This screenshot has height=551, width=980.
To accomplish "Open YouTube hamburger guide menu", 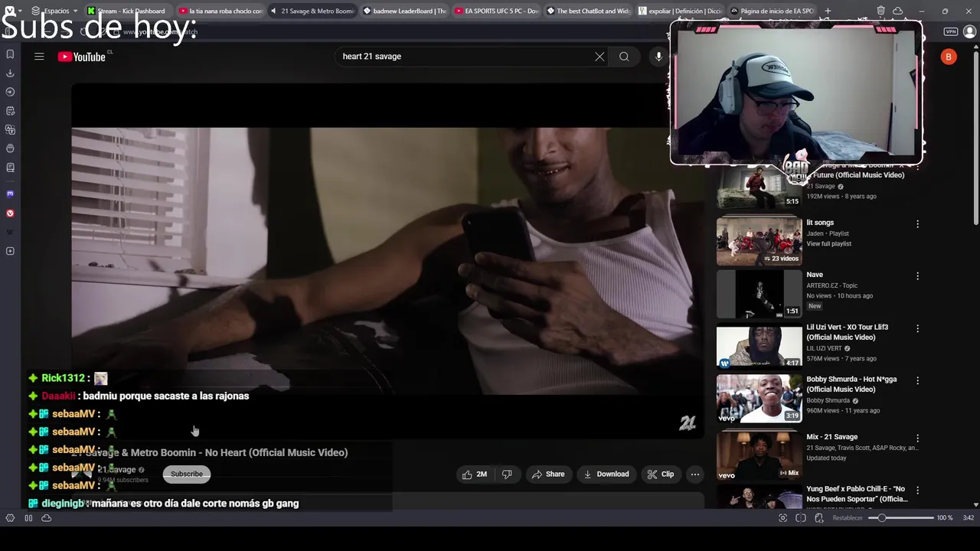I will 39,57.
